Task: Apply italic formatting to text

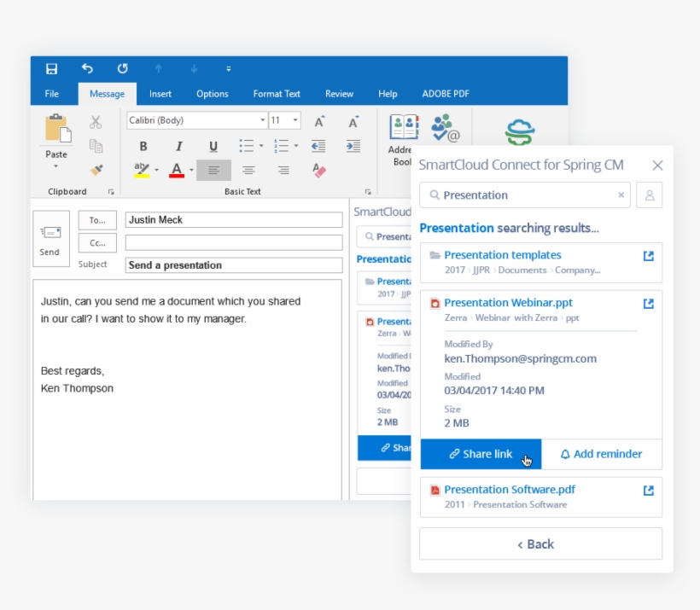Action: coord(178,146)
